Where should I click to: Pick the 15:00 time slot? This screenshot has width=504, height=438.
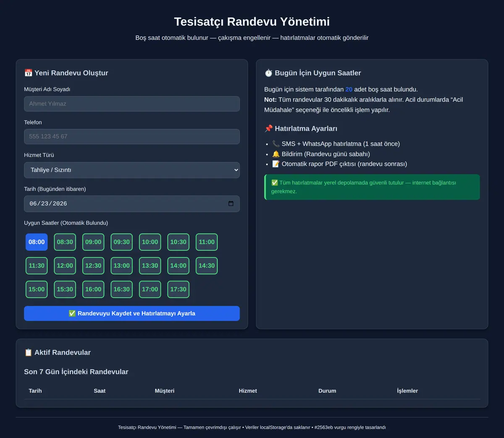pos(37,289)
